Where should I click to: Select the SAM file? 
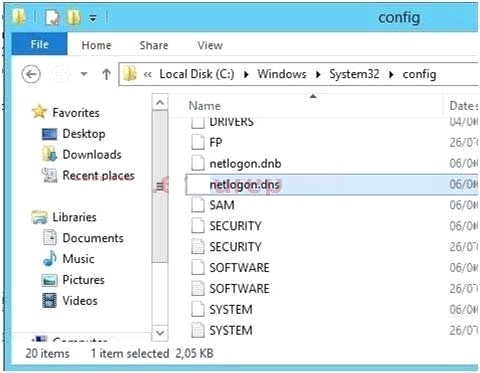[222, 205]
